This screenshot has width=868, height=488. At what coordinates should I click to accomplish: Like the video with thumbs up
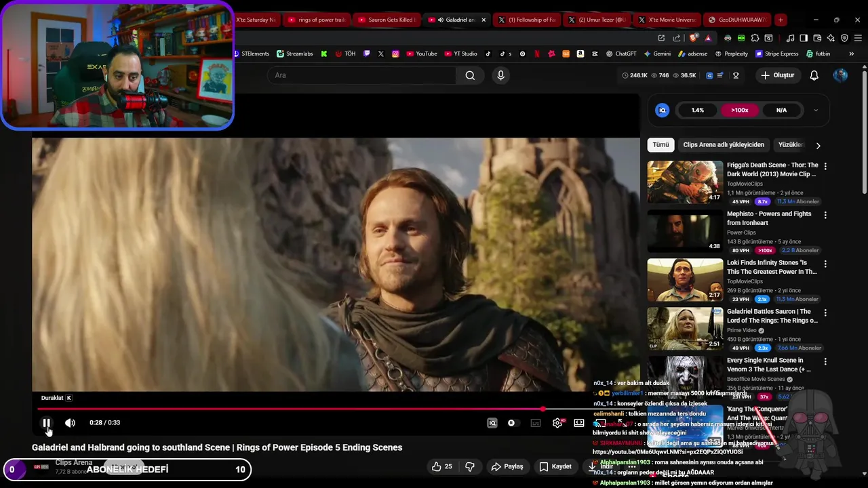(x=442, y=466)
